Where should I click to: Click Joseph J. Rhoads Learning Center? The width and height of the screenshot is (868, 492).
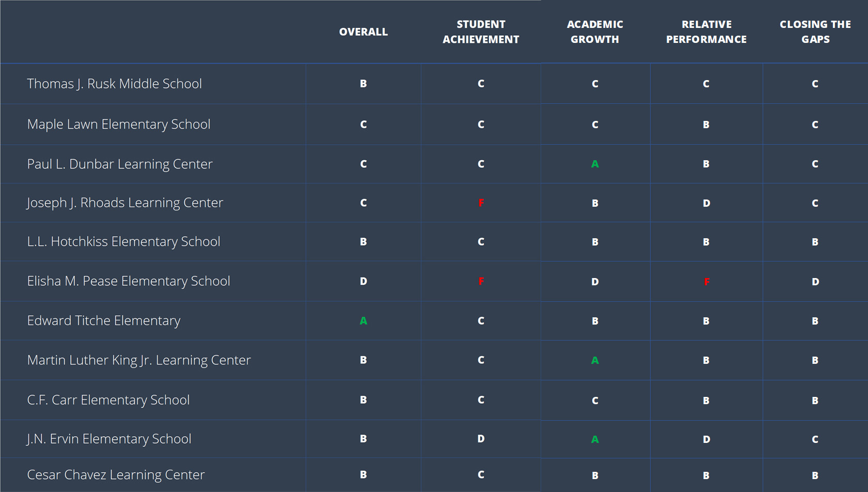click(125, 203)
